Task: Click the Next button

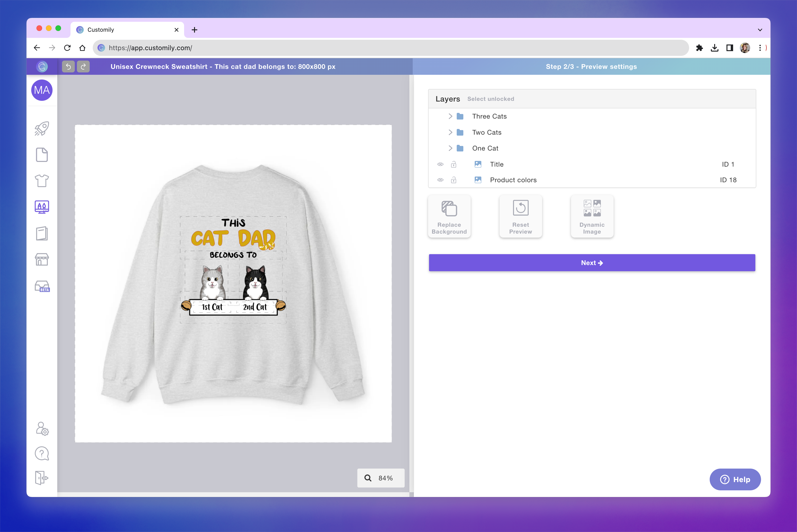Action: pos(591,262)
